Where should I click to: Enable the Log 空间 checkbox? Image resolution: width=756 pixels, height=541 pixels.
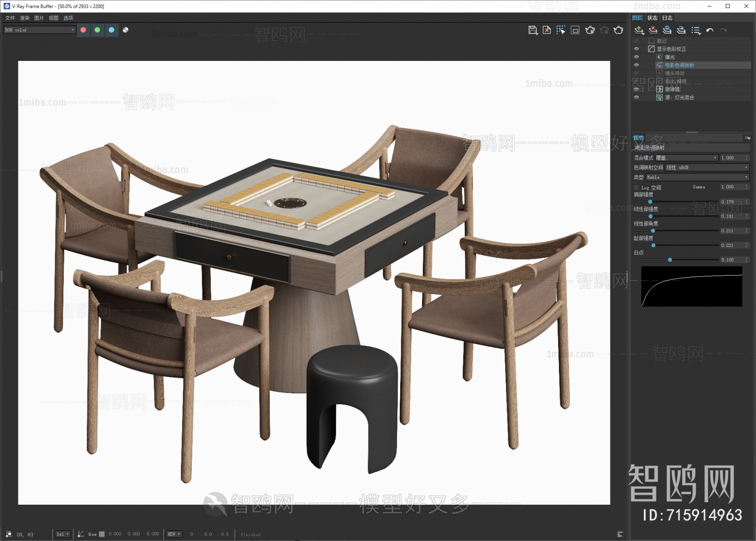[636, 187]
